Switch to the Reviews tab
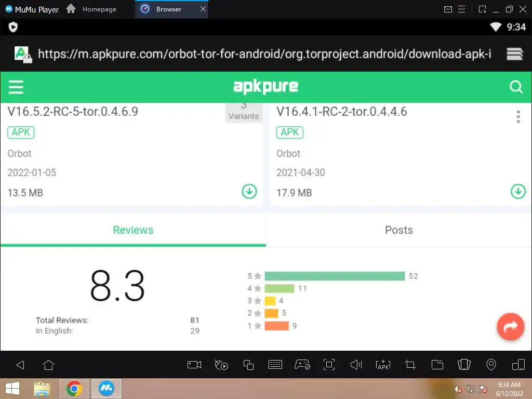The width and height of the screenshot is (532, 399). (x=133, y=230)
